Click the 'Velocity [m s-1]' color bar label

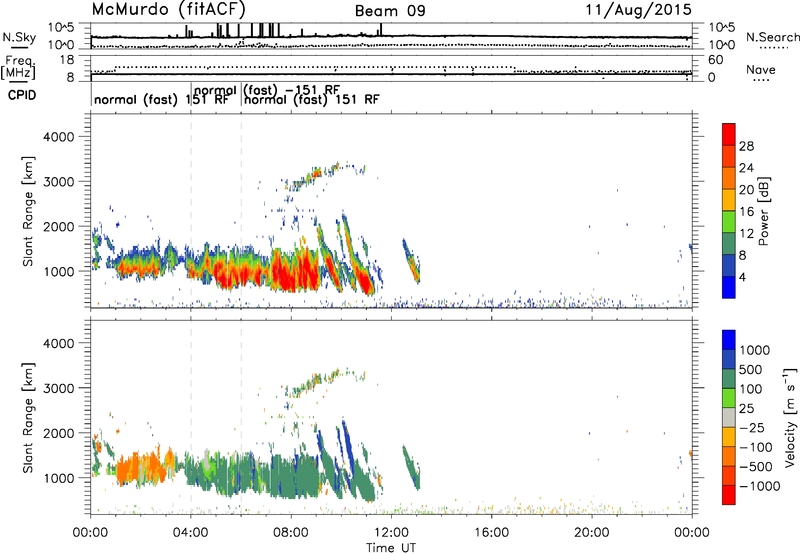pyautogui.click(x=790, y=417)
